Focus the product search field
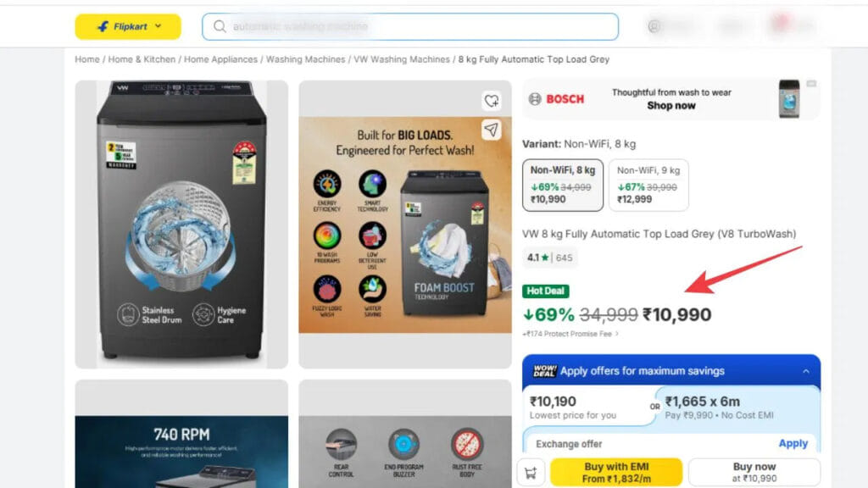This screenshot has width=868, height=488. (410, 26)
